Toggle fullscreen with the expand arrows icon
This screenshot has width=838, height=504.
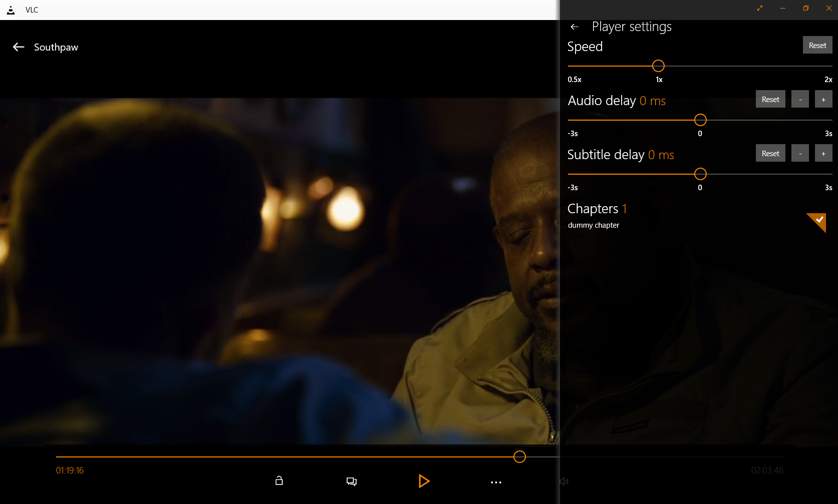760,8
